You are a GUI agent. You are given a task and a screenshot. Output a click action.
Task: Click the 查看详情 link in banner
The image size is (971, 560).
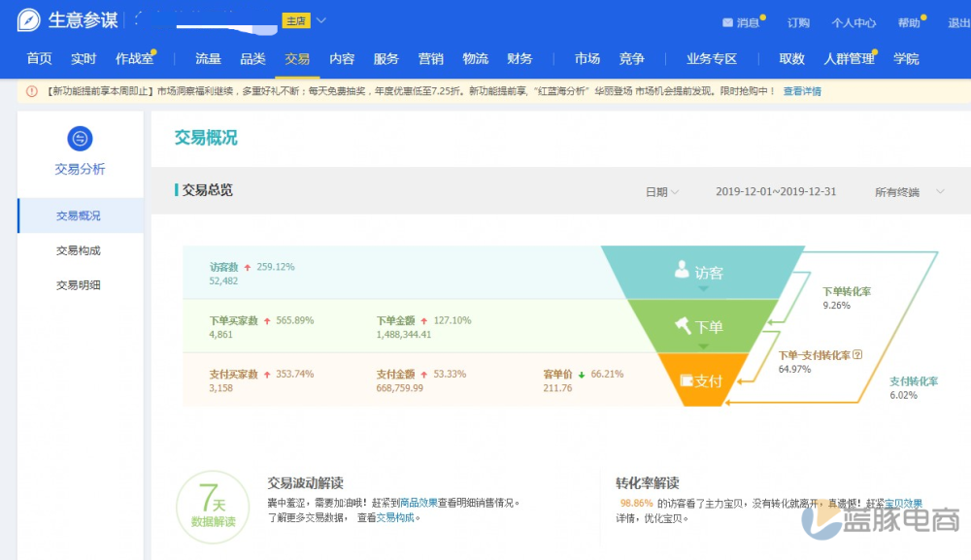click(802, 91)
